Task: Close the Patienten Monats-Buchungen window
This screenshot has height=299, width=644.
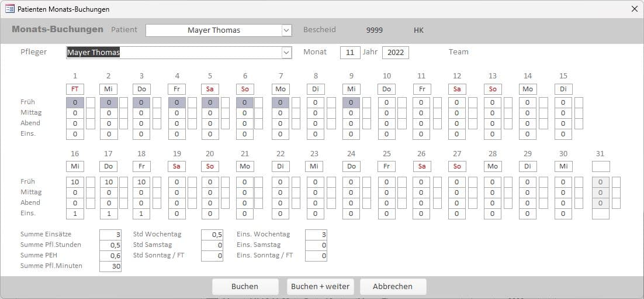Action: [634, 9]
